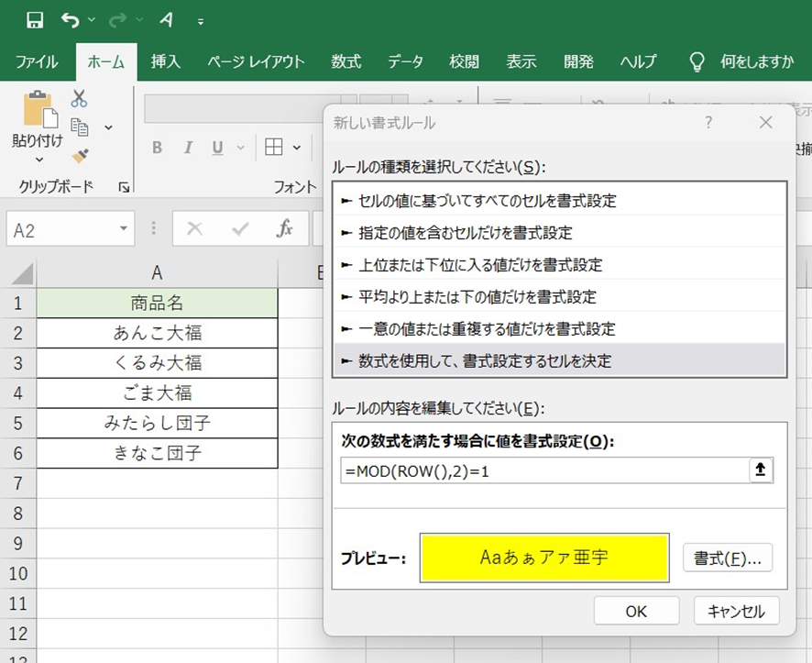
Task: Click the yellow preview swatch
Action: pyautogui.click(x=544, y=557)
